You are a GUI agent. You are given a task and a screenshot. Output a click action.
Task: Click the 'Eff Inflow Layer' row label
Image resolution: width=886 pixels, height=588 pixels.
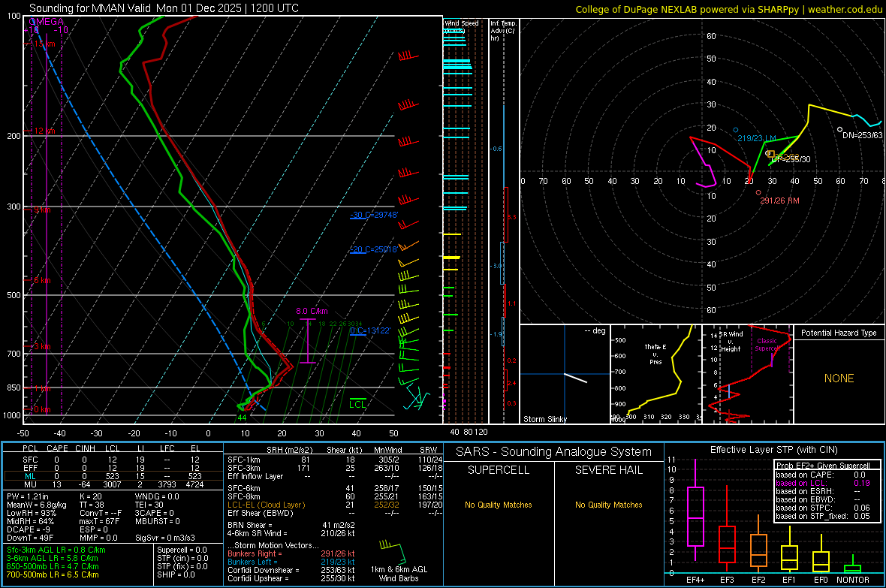tap(255, 476)
